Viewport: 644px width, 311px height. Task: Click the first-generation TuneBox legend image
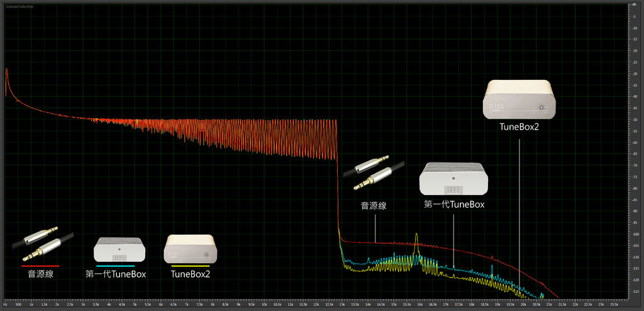coord(119,250)
